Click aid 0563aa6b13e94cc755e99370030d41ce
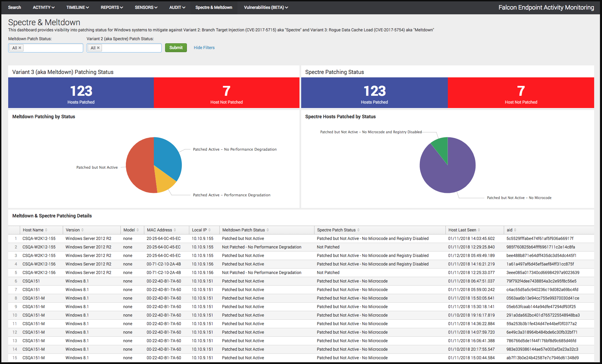This screenshot has height=364, width=602. point(543,298)
